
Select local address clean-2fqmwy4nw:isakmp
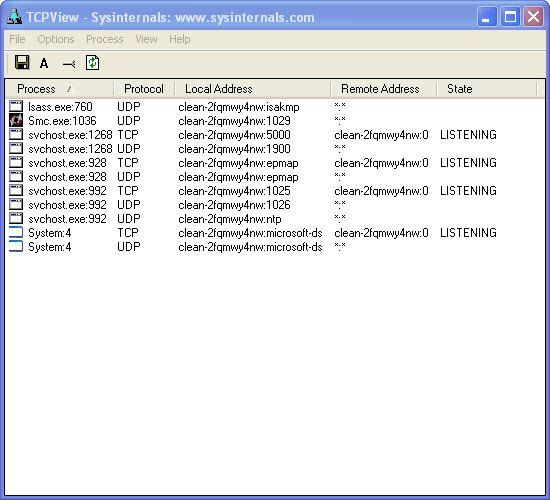coord(239,107)
